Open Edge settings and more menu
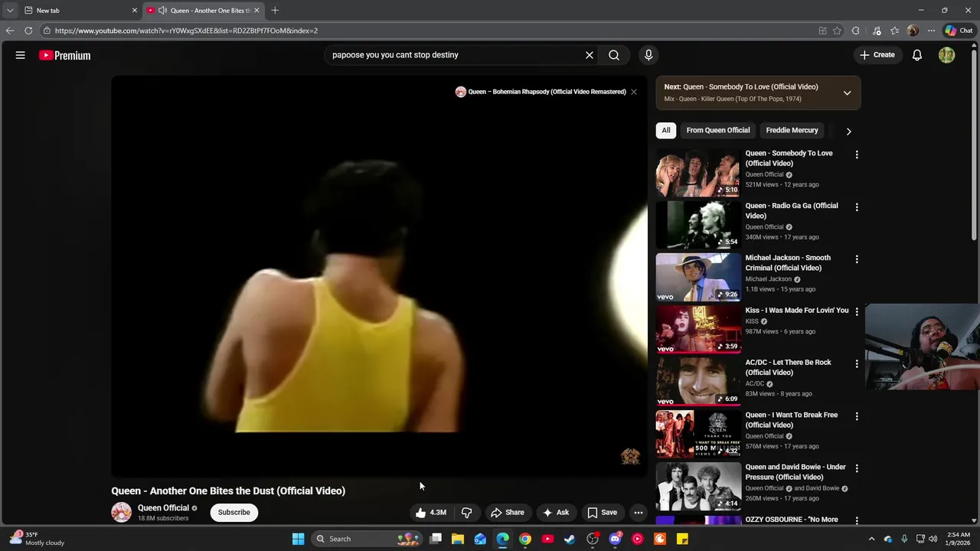The width and height of the screenshot is (980, 551). (x=931, y=31)
